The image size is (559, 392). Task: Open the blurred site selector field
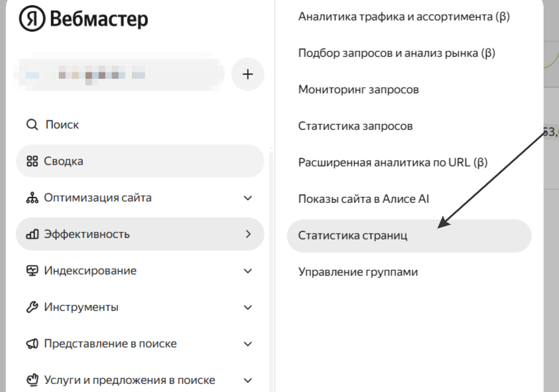(x=119, y=74)
